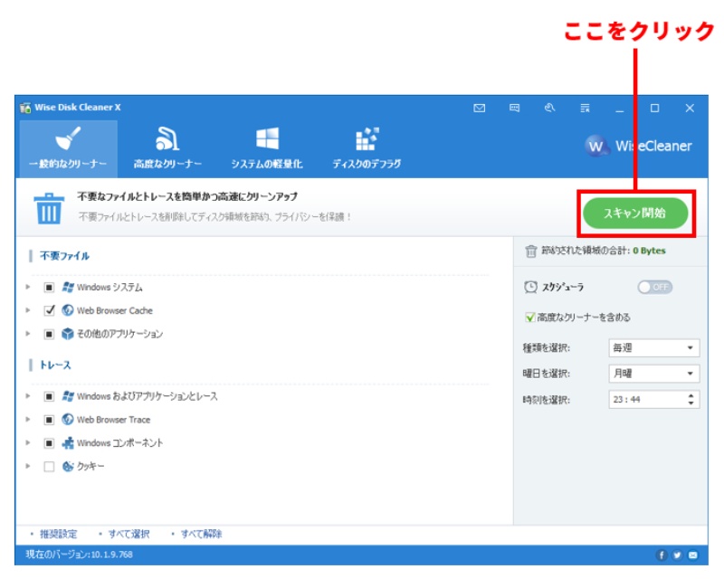Viewport: 724px width, 588px height.
Task: Click the wrench support icon in title bar
Action: tap(548, 107)
